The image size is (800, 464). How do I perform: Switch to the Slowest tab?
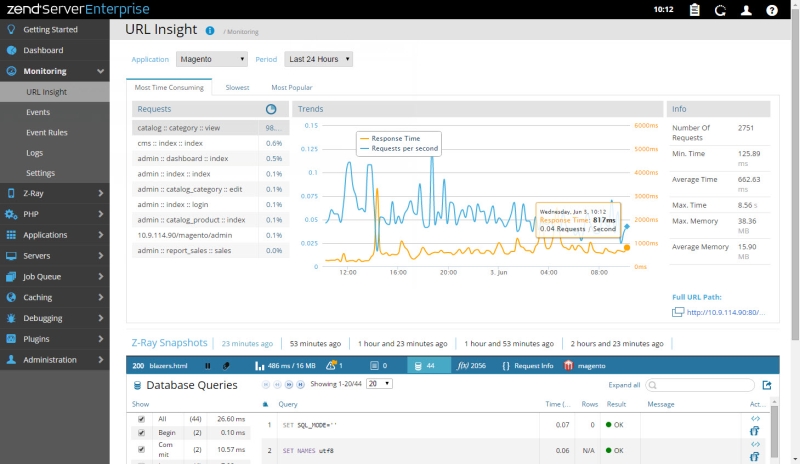(237, 88)
